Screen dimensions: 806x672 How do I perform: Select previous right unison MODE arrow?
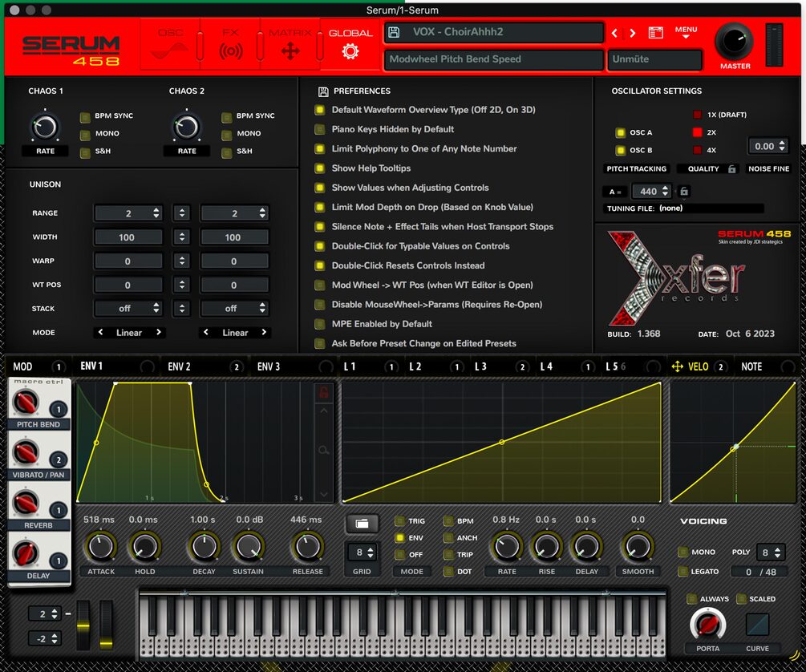(206, 332)
